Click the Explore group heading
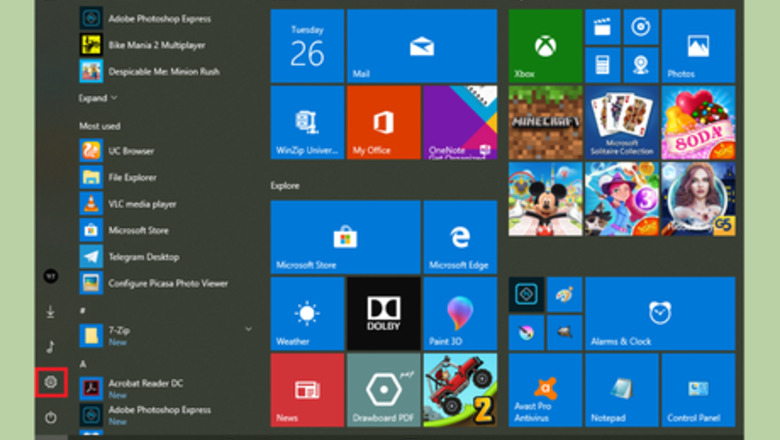This screenshot has width=780, height=440. [285, 185]
